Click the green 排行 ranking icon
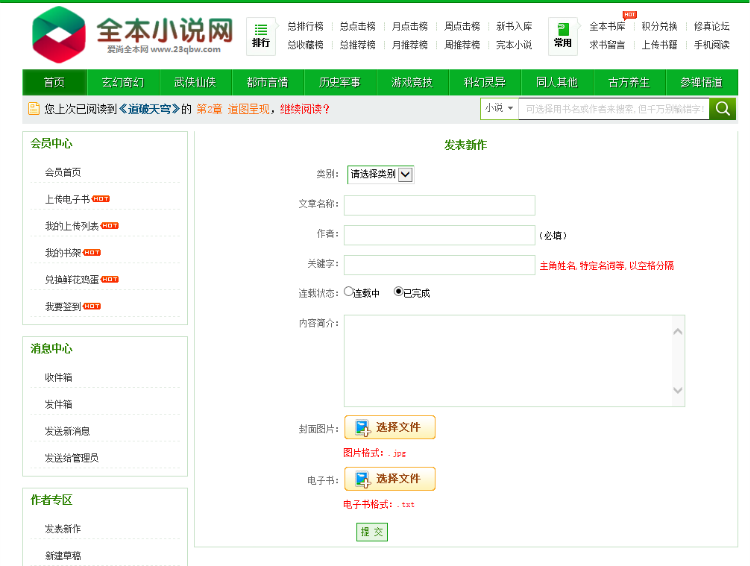The width and height of the screenshot is (750, 566). 260,35
